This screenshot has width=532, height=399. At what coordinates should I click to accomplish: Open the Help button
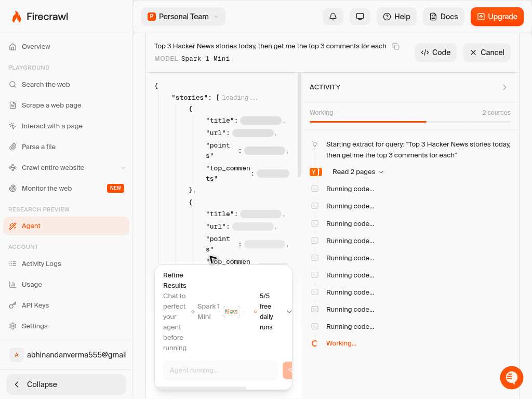pos(396,17)
